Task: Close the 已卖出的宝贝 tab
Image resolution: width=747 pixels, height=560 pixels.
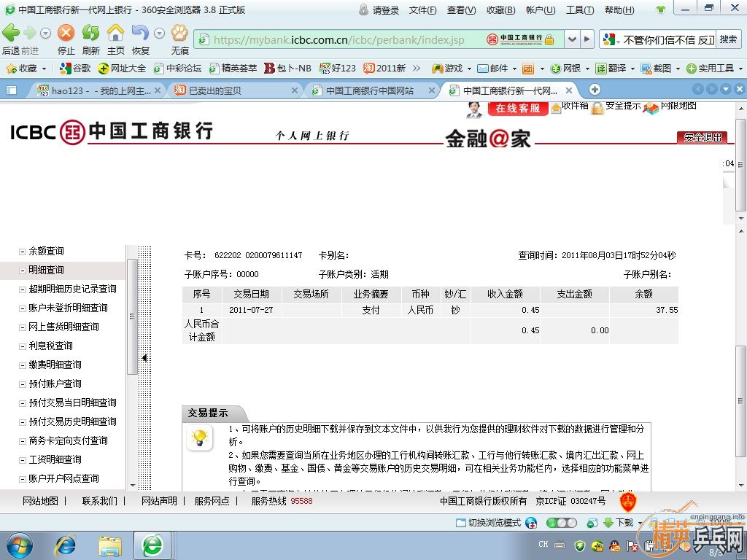Action: [295, 90]
